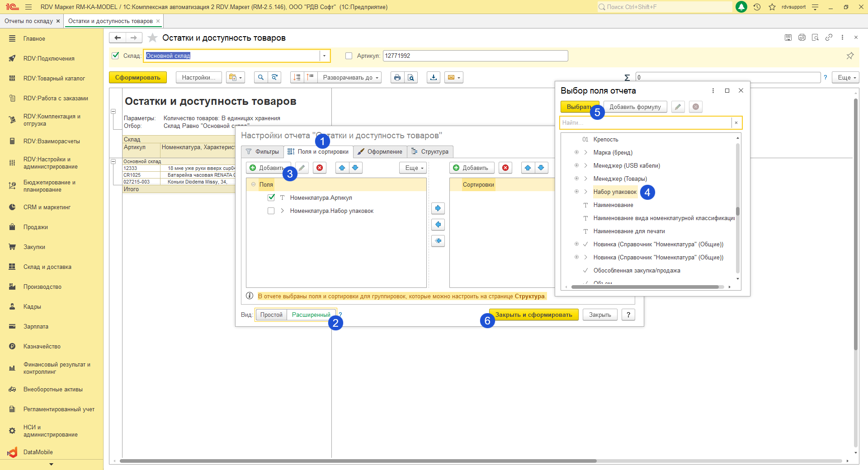Click the red delete field icon

pos(320,168)
